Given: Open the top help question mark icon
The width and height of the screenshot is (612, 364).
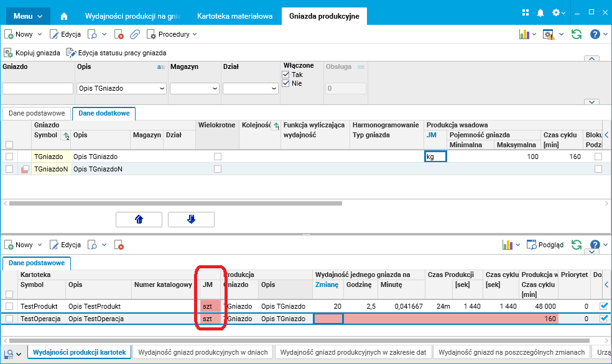Looking at the screenshot, I should [x=595, y=34].
